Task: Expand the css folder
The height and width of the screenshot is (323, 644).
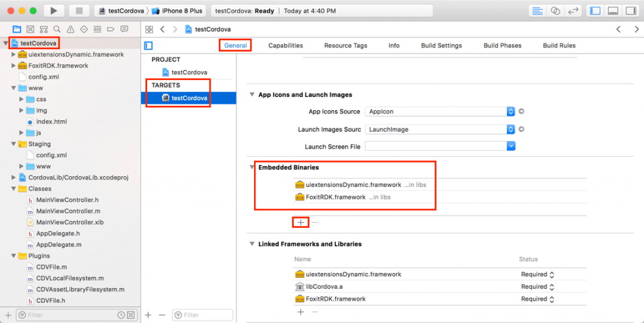Action: 21,99
